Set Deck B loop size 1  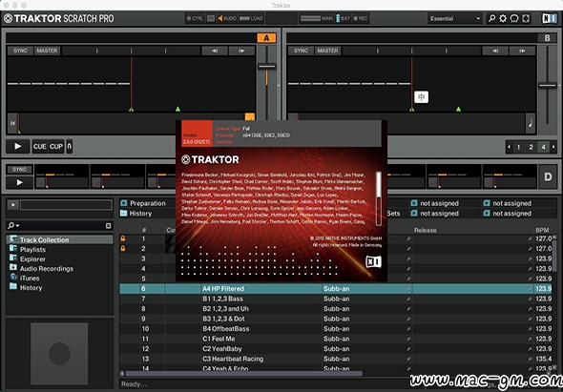click(518, 147)
